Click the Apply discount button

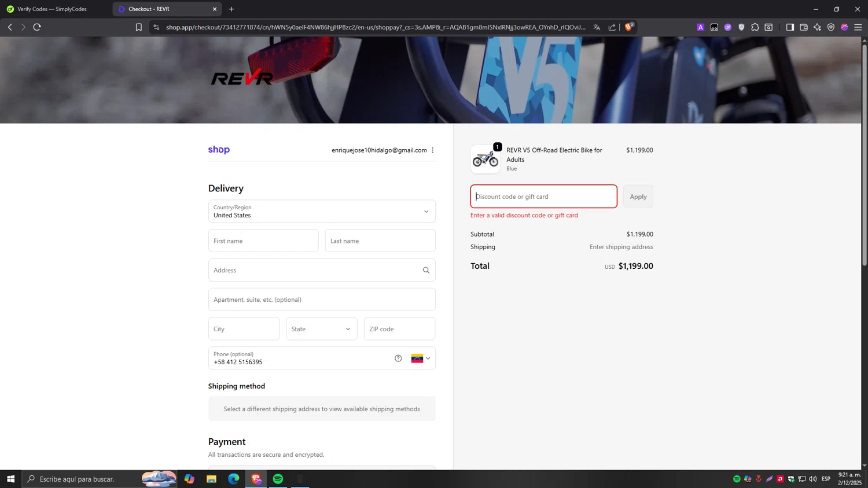point(638,197)
